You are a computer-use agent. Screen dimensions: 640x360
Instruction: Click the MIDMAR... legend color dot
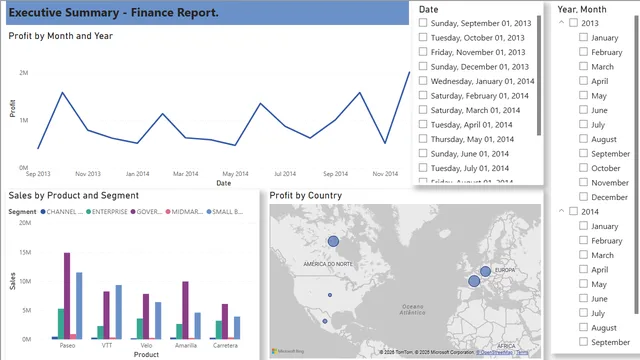click(x=168, y=211)
